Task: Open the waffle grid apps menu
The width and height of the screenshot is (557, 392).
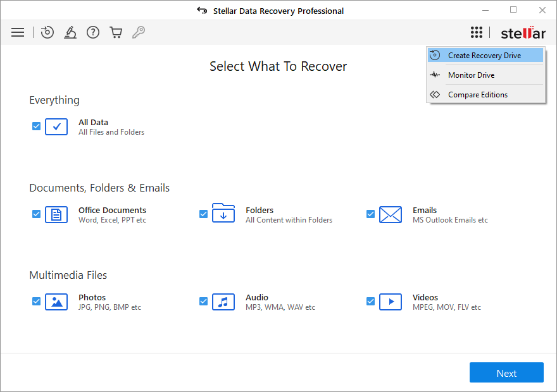Action: [x=477, y=32]
